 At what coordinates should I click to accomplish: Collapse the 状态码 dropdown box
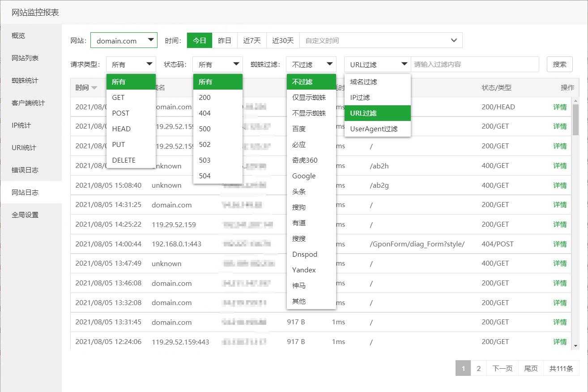(x=218, y=65)
